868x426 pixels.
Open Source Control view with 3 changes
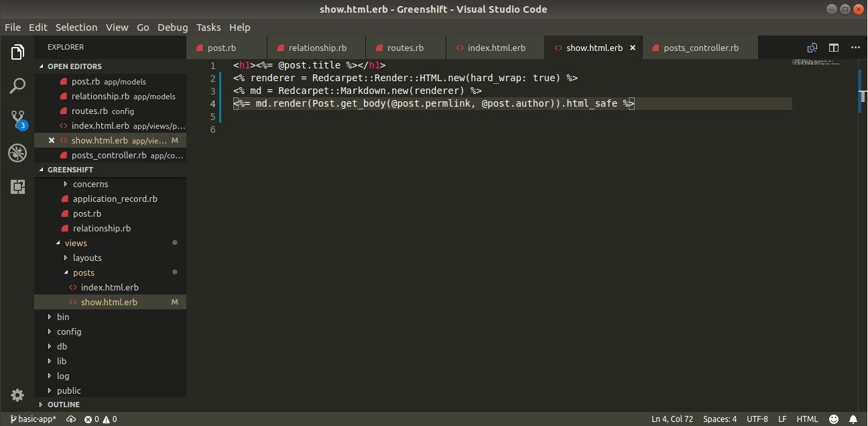click(17, 119)
